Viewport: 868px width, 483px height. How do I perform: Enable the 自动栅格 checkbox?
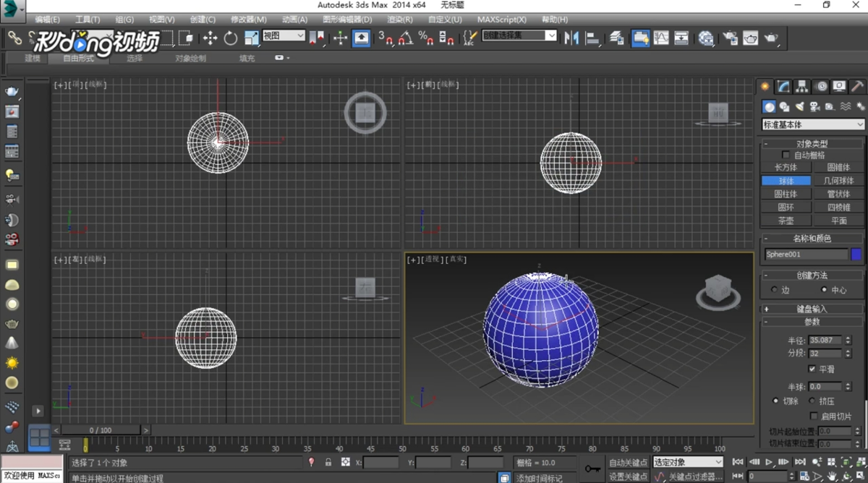coord(786,155)
